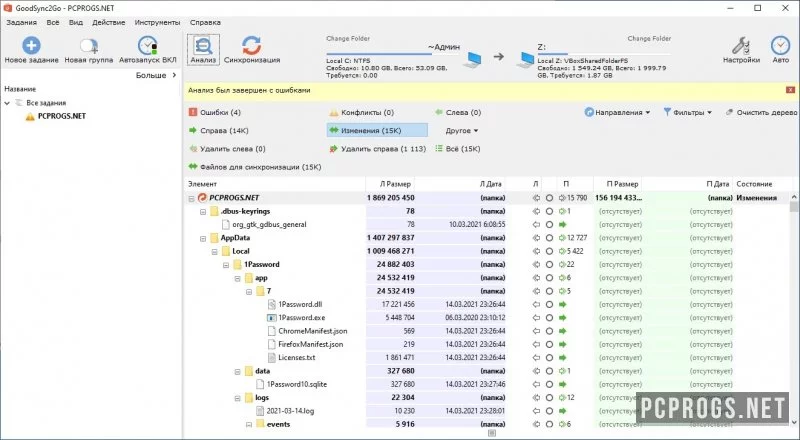Click left arrow for 1Password.exe row
Viewport: 800px width, 440px height.
[x=536, y=317]
